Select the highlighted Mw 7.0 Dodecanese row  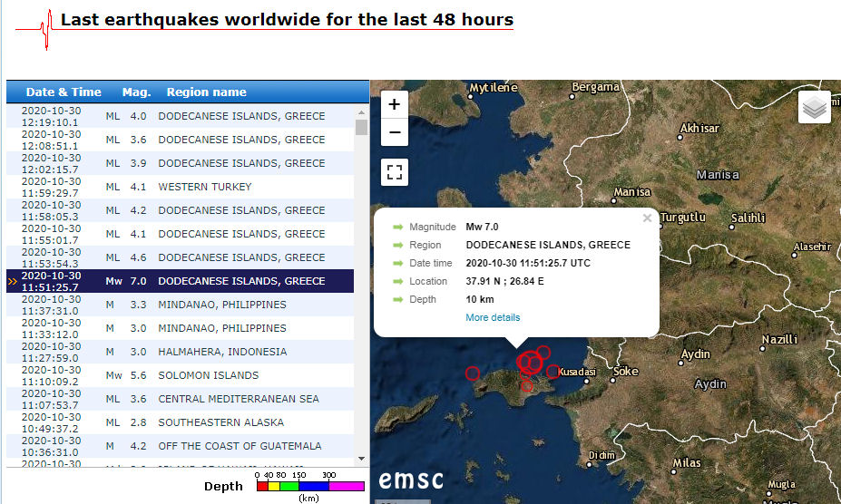click(x=181, y=281)
